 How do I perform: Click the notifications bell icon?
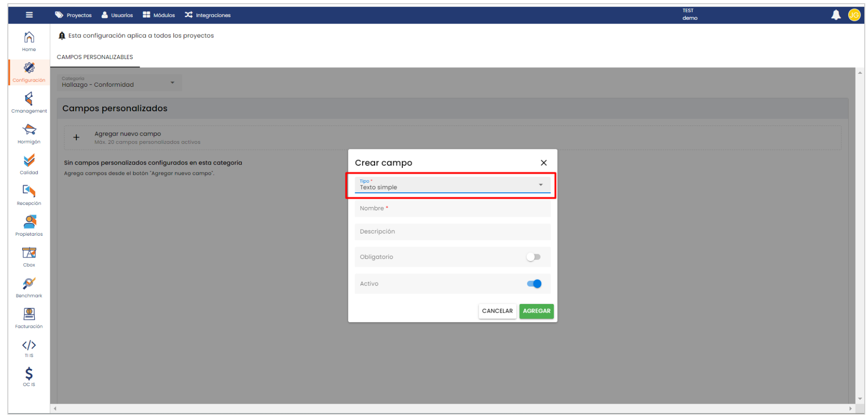tap(835, 15)
